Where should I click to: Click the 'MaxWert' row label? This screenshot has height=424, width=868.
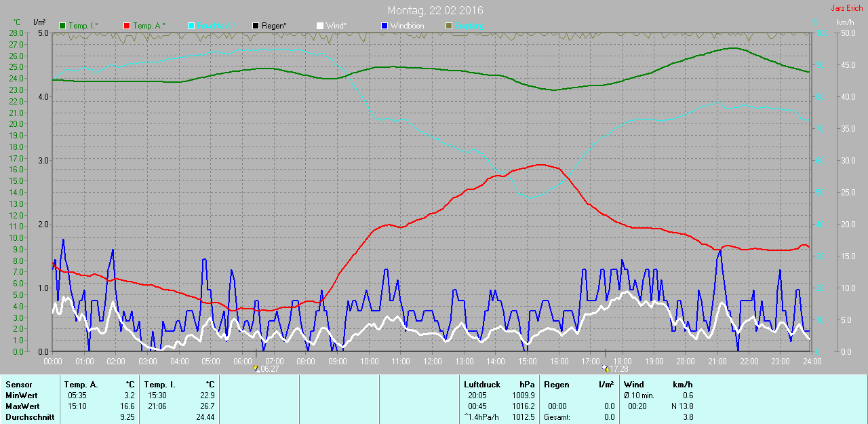tap(22, 406)
